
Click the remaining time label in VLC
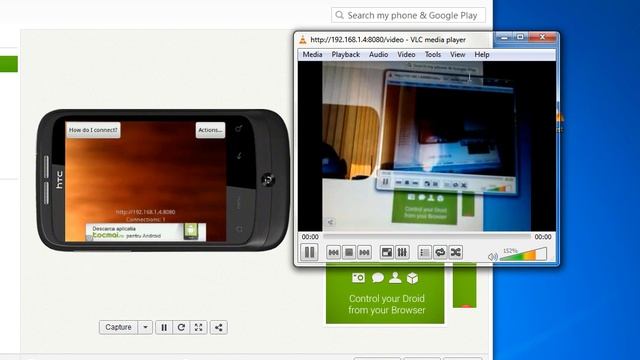(x=543, y=237)
